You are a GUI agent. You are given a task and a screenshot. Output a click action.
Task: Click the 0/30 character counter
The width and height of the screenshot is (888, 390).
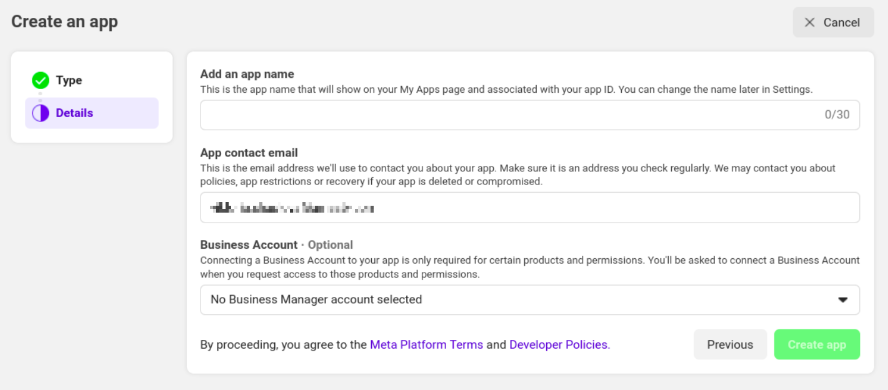click(837, 115)
